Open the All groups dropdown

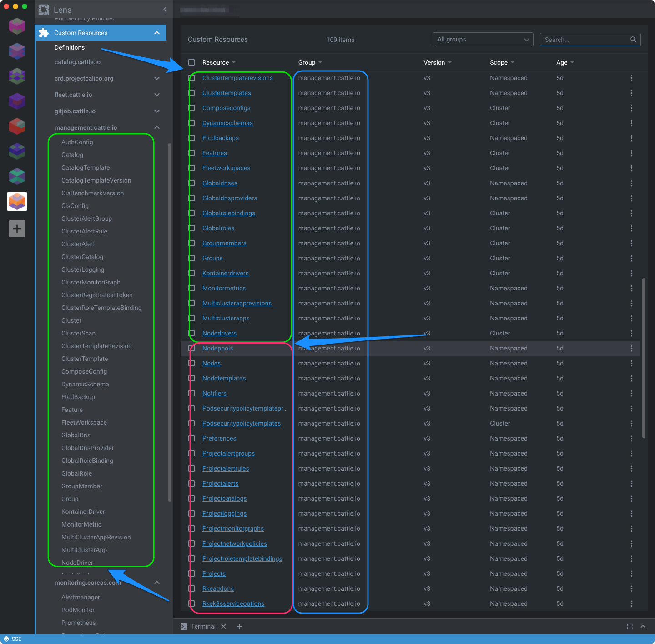coord(482,39)
